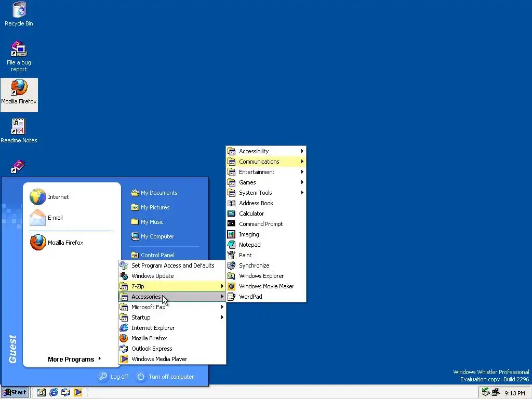The height and width of the screenshot is (399, 532).
Task: Expand the Microsoft Fax submenu arrow
Action: [222, 307]
